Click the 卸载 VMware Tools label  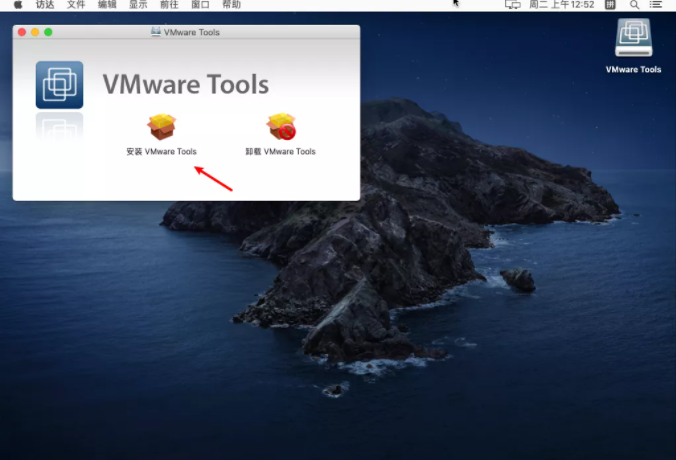pos(281,151)
